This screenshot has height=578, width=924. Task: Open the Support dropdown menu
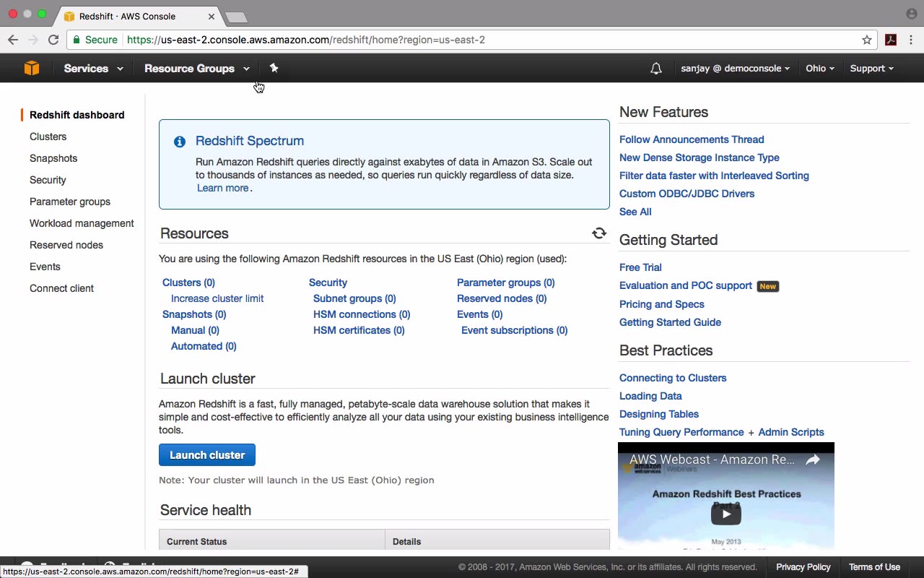pyautogui.click(x=871, y=69)
